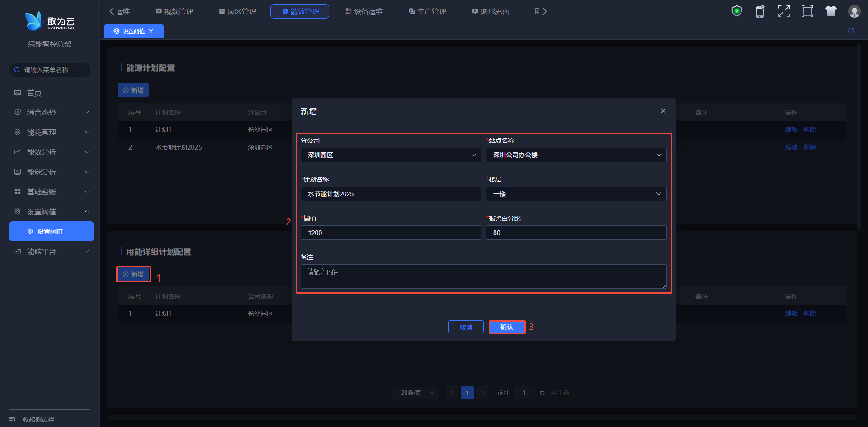Edit the 水节能计划2025 row

tap(792, 147)
